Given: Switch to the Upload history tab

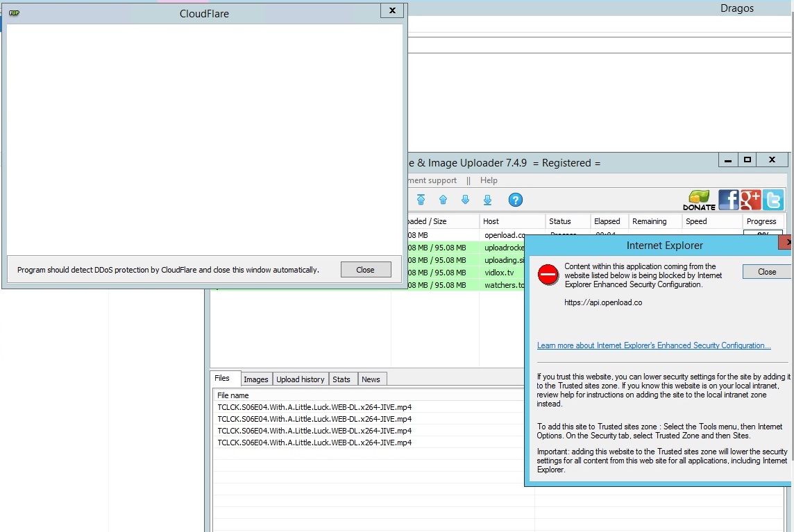Looking at the screenshot, I should (x=300, y=379).
